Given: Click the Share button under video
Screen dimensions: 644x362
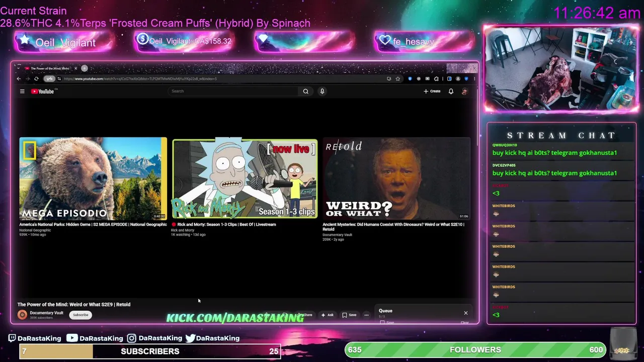Looking at the screenshot, I should [x=305, y=315].
